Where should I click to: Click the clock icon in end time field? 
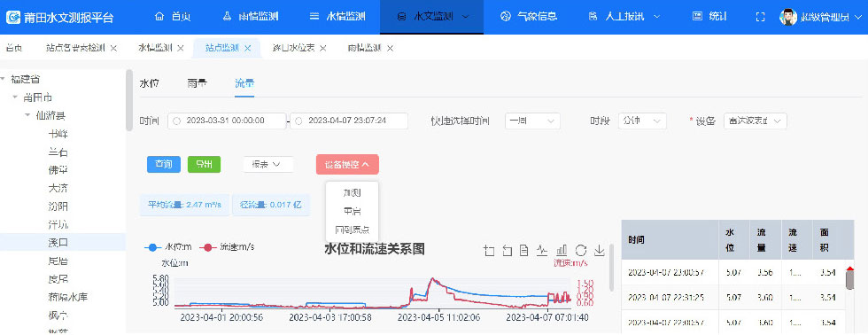(x=299, y=121)
